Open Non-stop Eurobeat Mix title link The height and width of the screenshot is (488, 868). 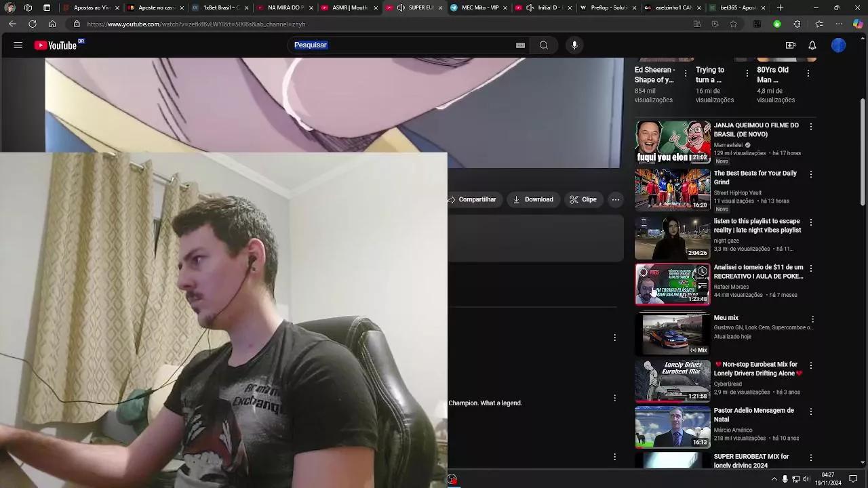758,369
